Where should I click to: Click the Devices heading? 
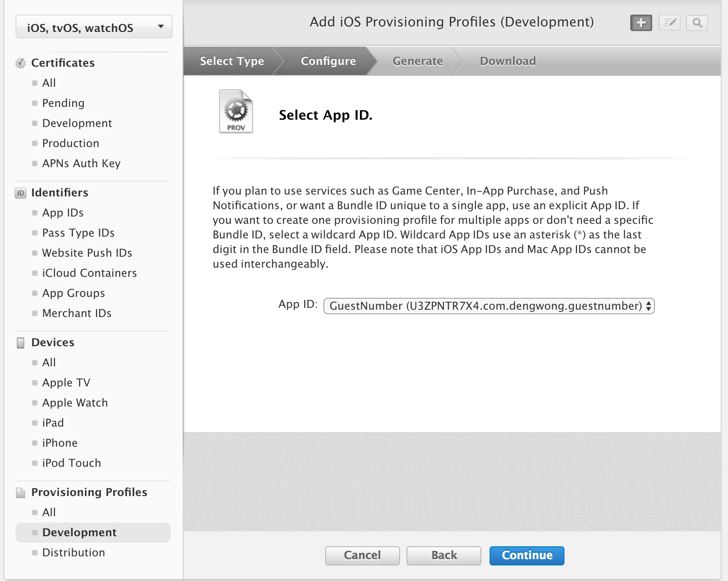[53, 343]
